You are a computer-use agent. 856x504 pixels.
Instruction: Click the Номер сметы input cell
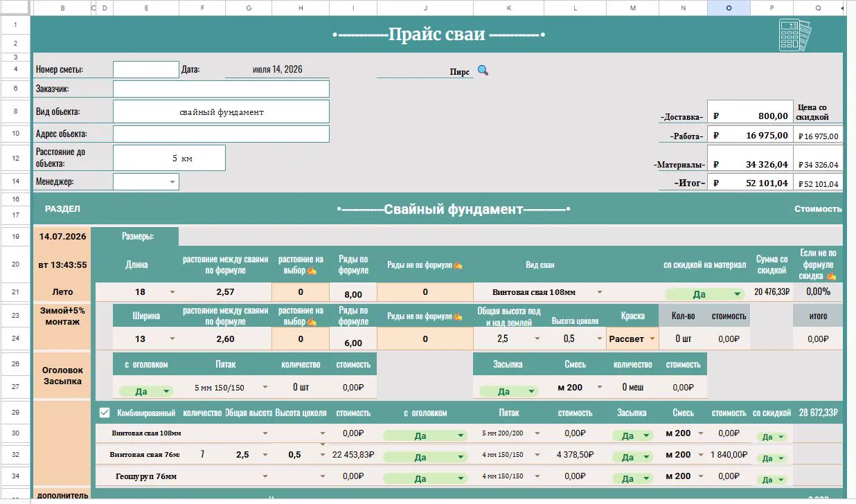point(146,69)
